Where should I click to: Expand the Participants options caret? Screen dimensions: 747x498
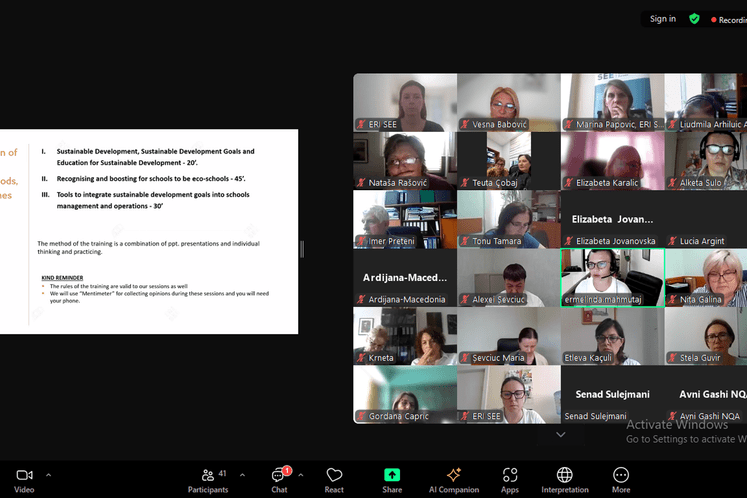pyautogui.click(x=242, y=475)
